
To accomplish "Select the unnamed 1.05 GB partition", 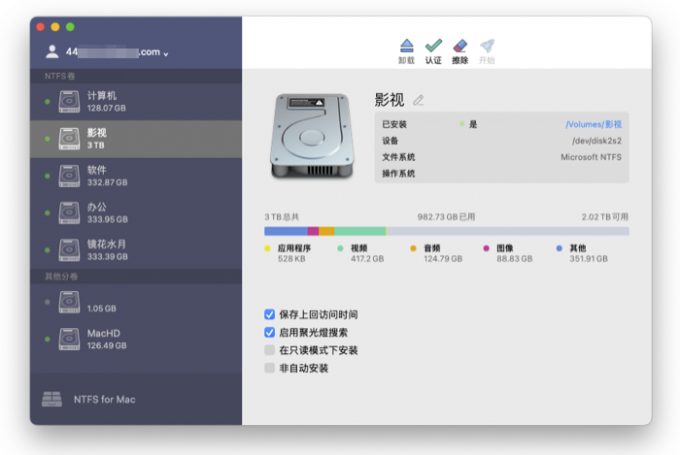I will 136,302.
